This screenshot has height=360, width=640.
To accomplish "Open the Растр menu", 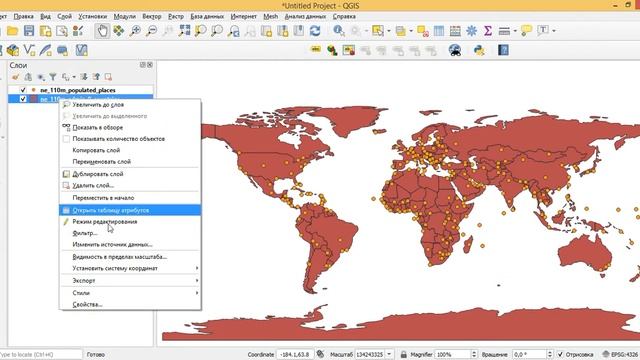I will coord(176,16).
